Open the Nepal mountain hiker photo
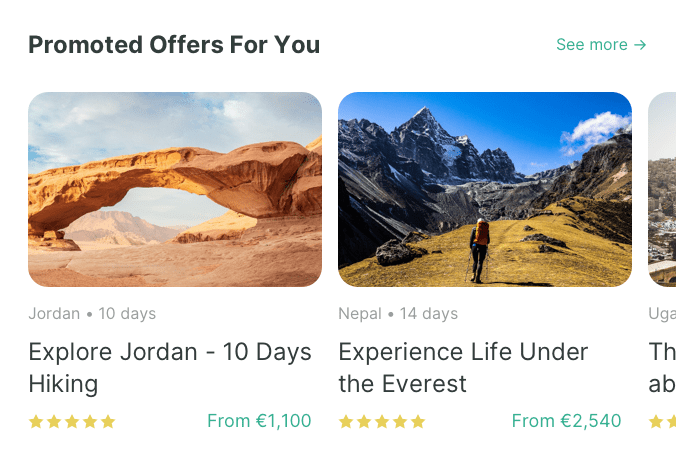The width and height of the screenshot is (676, 476). click(485, 189)
